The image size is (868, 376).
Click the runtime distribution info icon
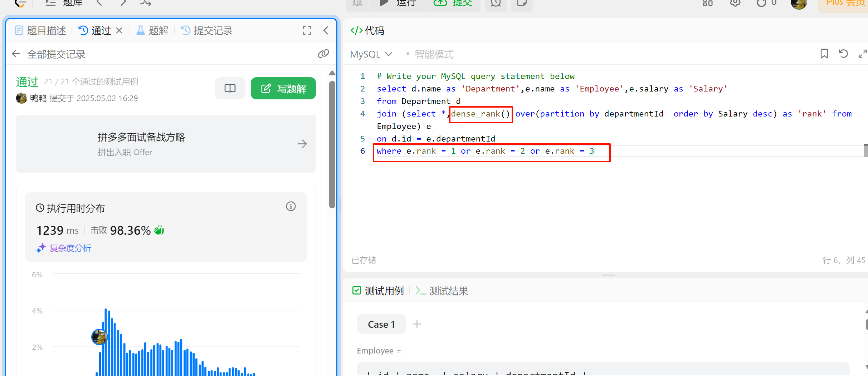(x=291, y=206)
